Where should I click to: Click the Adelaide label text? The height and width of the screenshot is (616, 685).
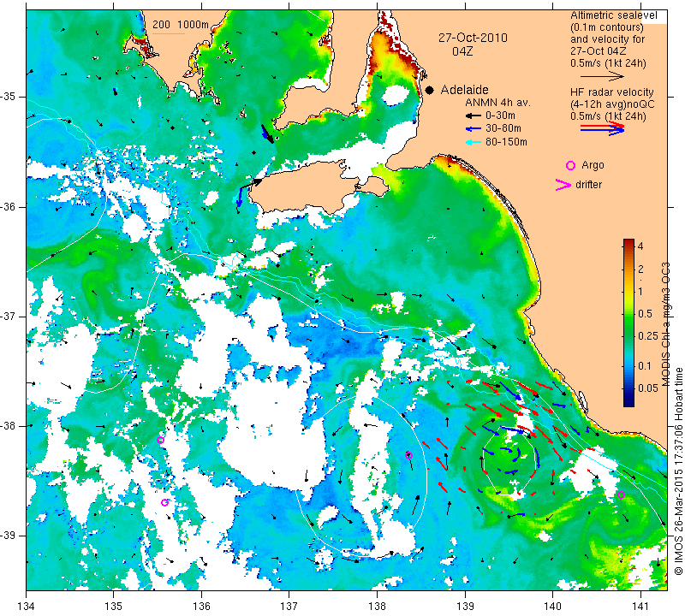click(464, 90)
